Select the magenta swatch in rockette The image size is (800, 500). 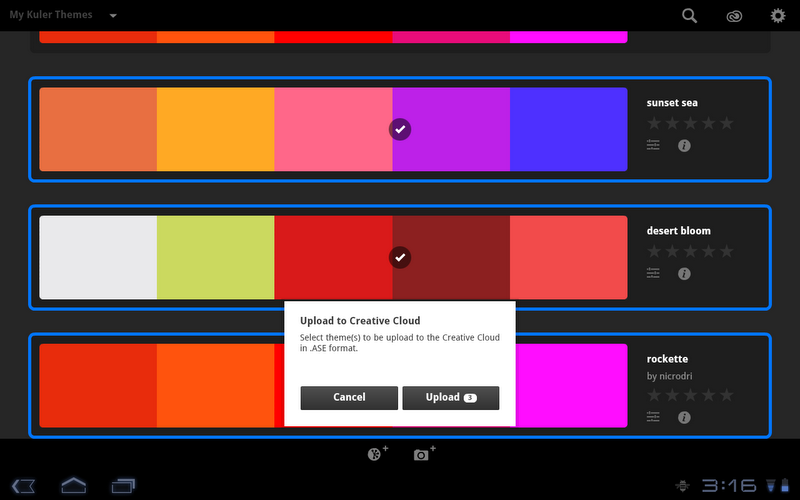click(x=571, y=385)
